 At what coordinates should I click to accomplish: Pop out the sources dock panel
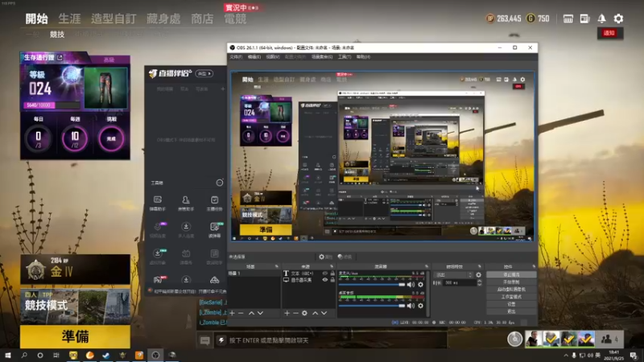click(x=332, y=267)
